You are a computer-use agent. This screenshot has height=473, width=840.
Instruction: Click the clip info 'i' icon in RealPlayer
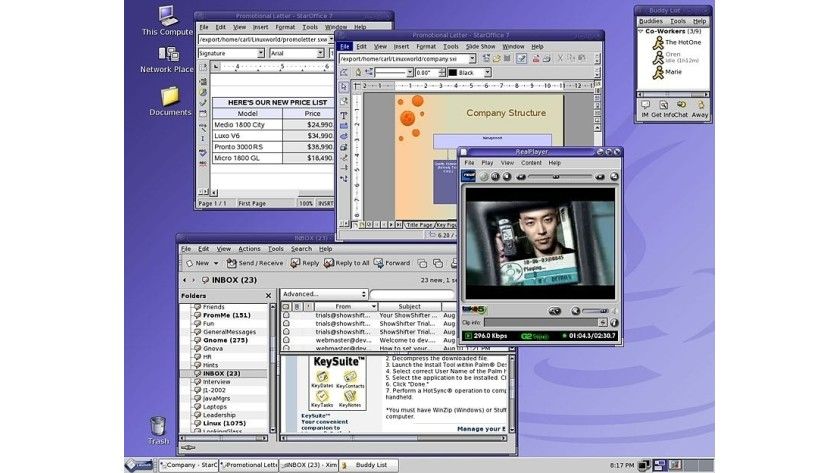coord(614,322)
